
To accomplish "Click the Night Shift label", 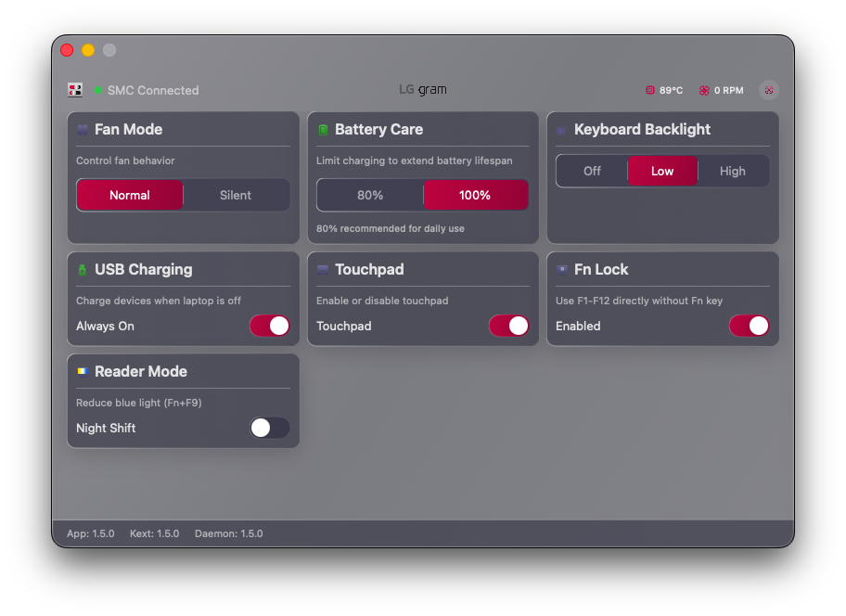I will click(106, 428).
